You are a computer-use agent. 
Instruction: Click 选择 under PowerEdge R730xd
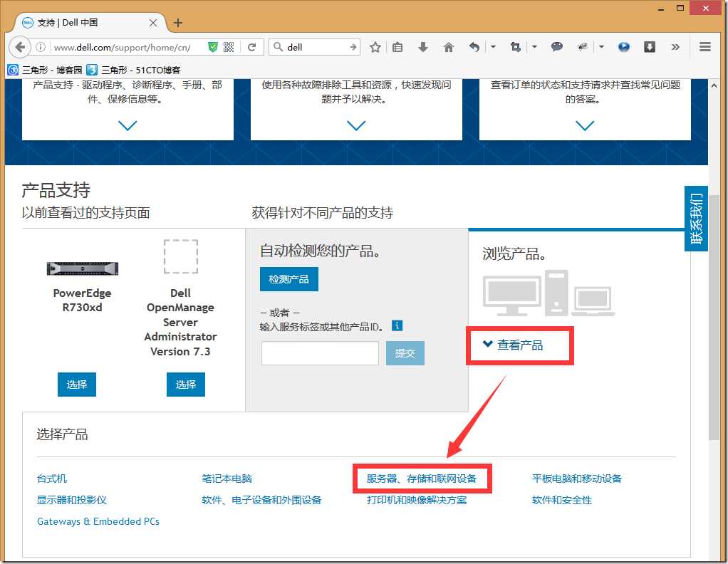pos(77,385)
